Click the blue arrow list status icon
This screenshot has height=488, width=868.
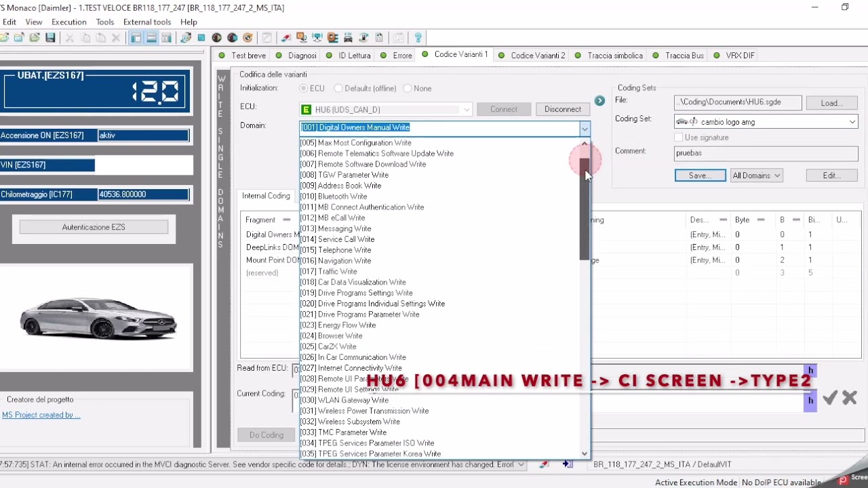(x=568, y=464)
